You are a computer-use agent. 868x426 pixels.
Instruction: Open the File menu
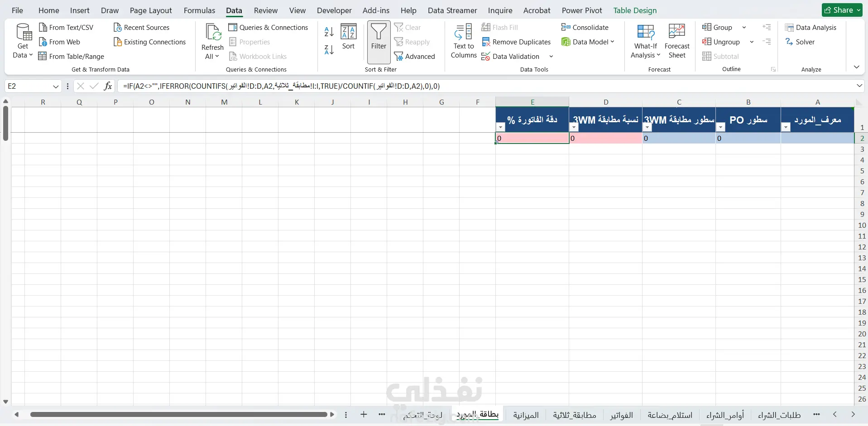point(17,10)
